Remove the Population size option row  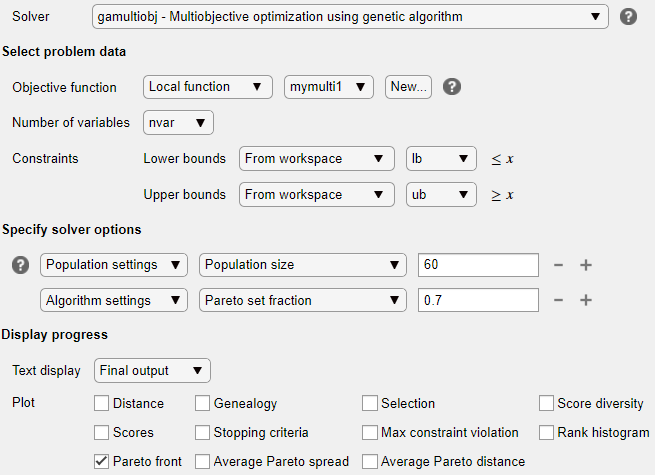(x=558, y=265)
